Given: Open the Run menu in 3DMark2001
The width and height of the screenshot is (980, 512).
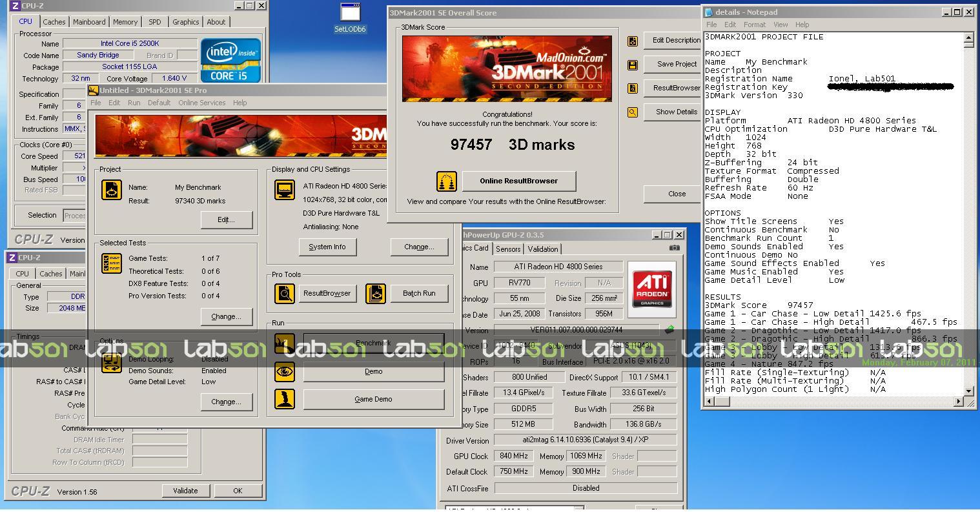Looking at the screenshot, I should point(134,103).
